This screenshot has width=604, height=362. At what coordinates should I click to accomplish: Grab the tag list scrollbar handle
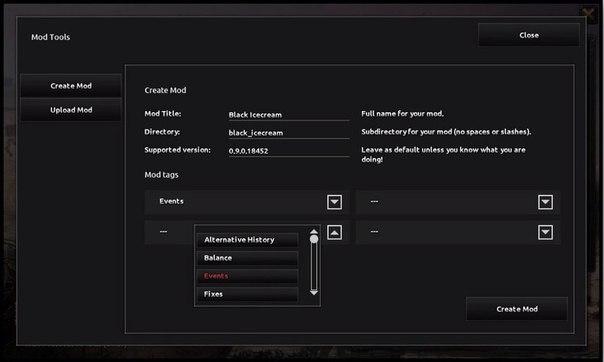click(314, 239)
